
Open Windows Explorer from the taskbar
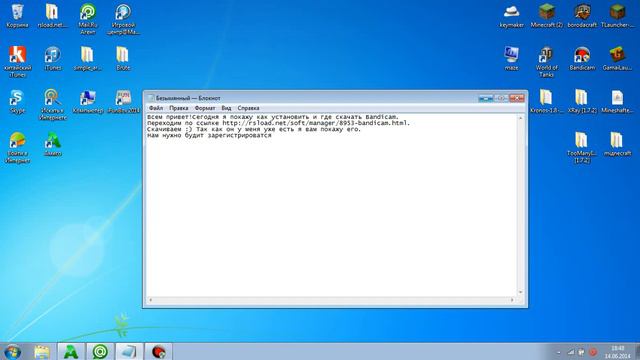pyautogui.click(x=42, y=352)
